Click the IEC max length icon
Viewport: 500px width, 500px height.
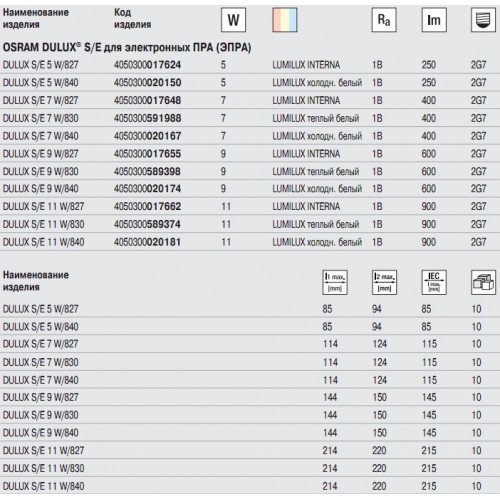click(x=434, y=282)
